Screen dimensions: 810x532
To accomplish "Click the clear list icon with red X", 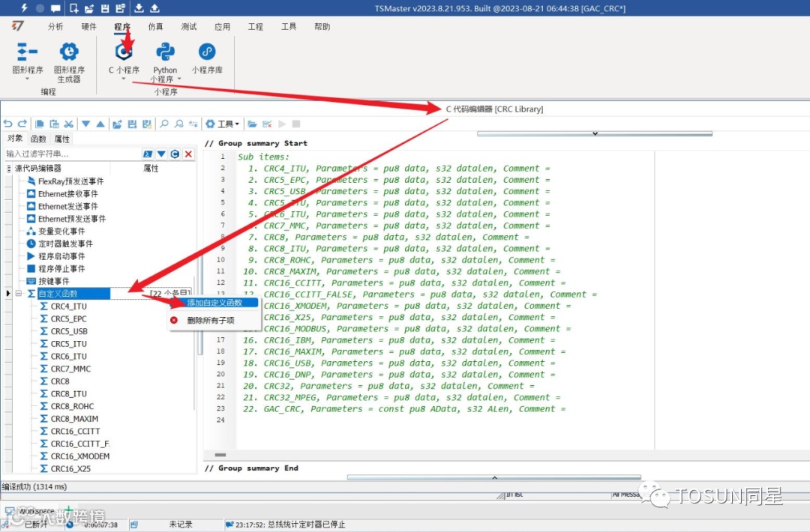I will 267,124.
